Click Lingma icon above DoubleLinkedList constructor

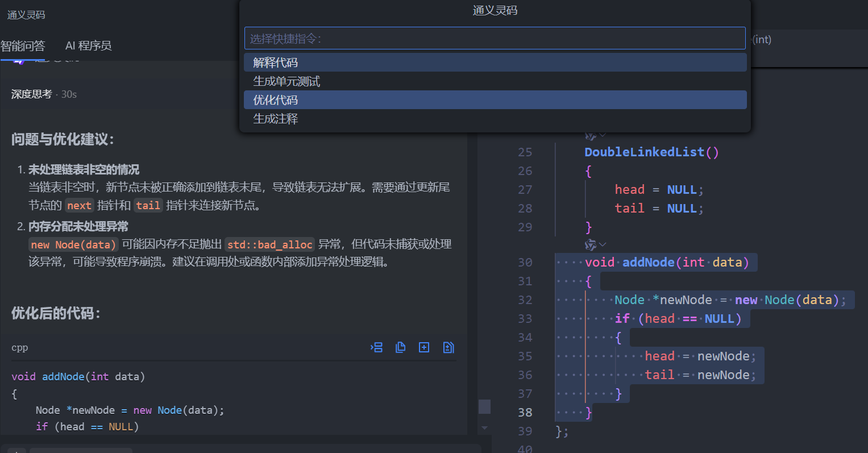[x=591, y=135]
